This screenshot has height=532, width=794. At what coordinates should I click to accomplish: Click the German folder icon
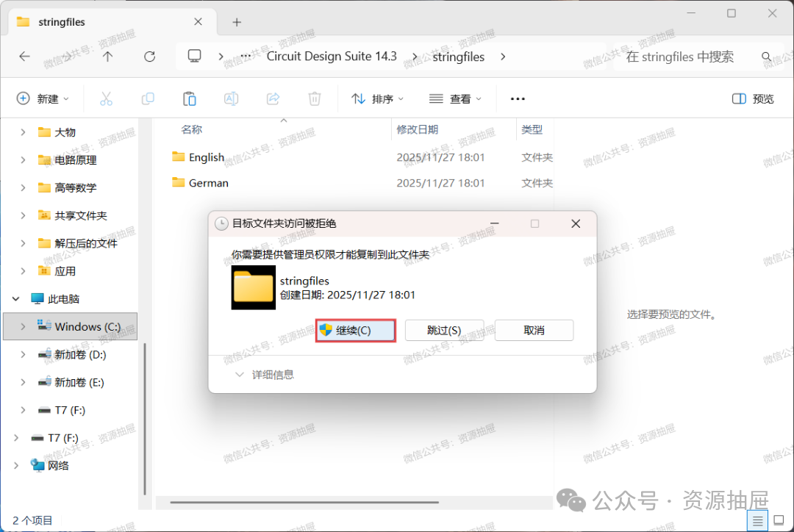(x=178, y=182)
